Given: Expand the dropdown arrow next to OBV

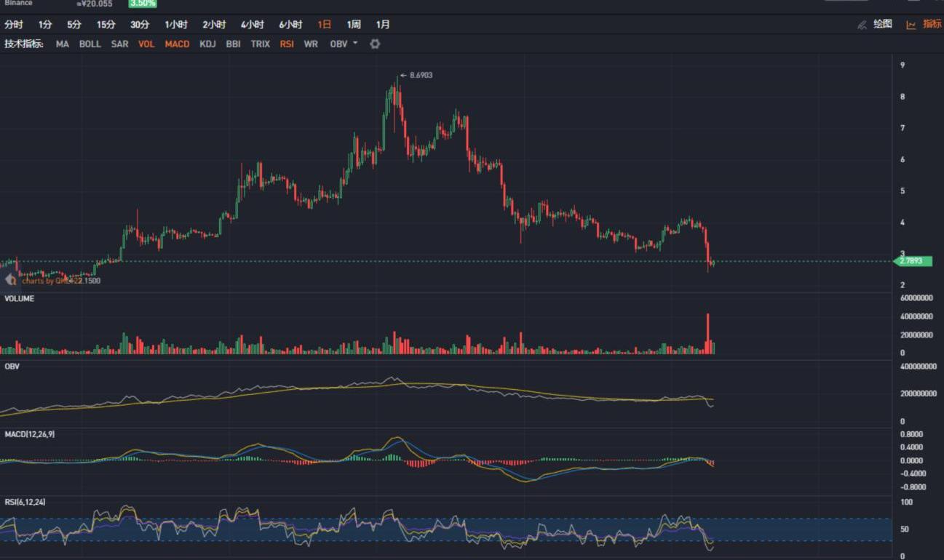Looking at the screenshot, I should coord(355,43).
